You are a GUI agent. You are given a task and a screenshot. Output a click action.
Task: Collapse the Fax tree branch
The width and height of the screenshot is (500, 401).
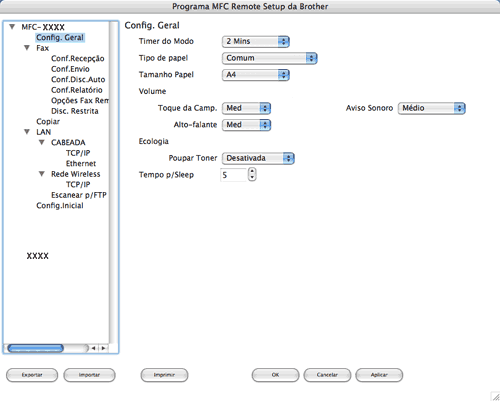(27, 48)
